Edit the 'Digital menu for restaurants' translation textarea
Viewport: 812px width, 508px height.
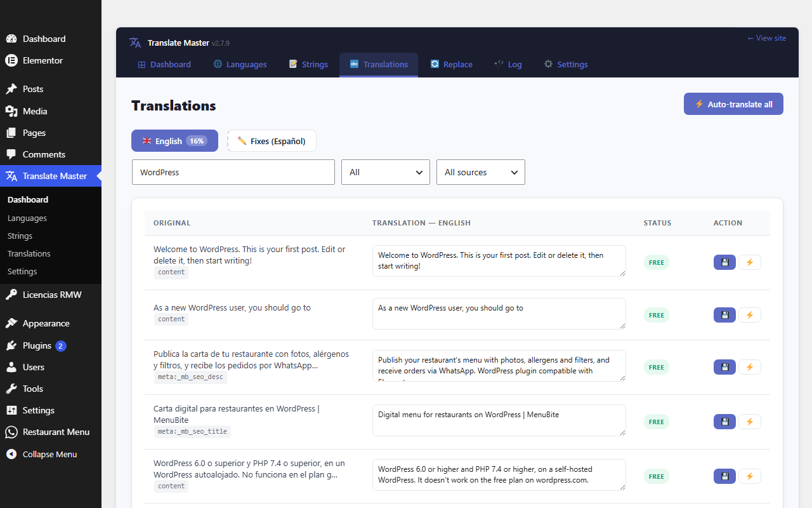click(499, 420)
